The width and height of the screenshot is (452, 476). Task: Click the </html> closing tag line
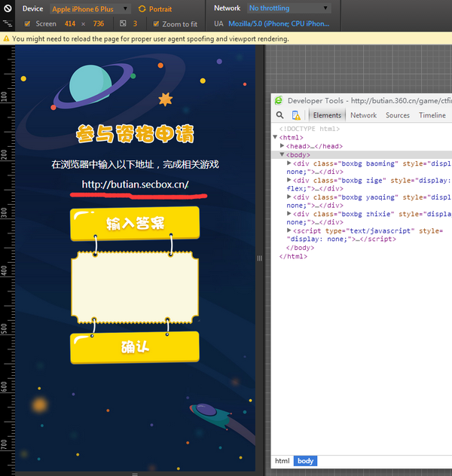point(293,256)
